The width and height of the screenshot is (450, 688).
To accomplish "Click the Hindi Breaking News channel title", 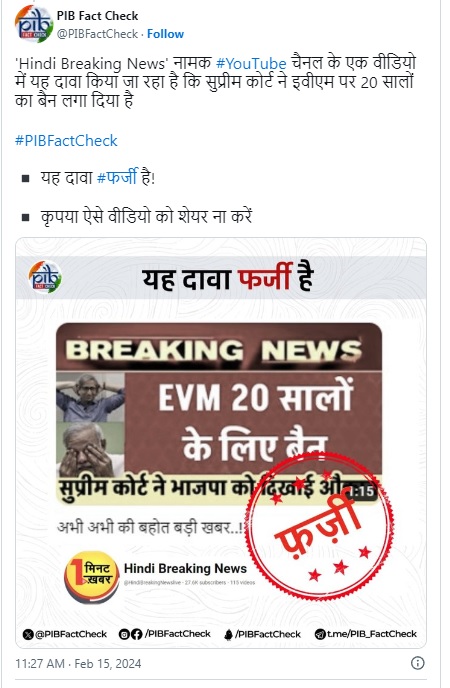I will (185, 568).
